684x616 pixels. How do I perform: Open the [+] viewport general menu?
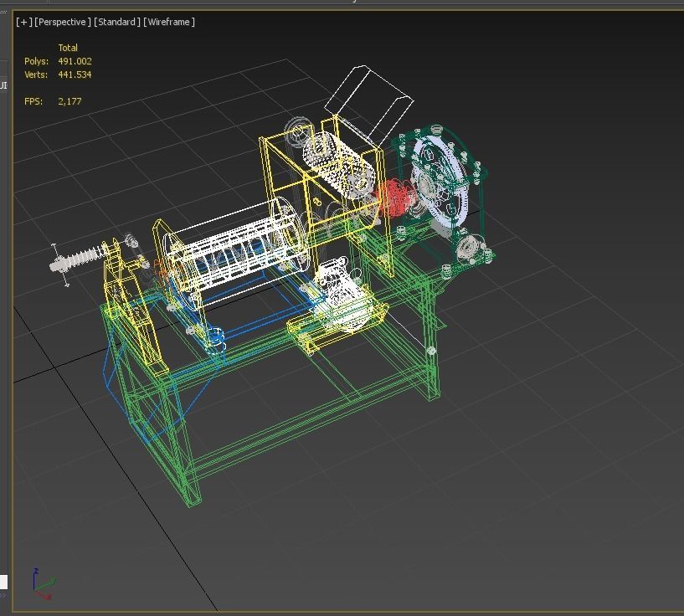tap(24, 22)
